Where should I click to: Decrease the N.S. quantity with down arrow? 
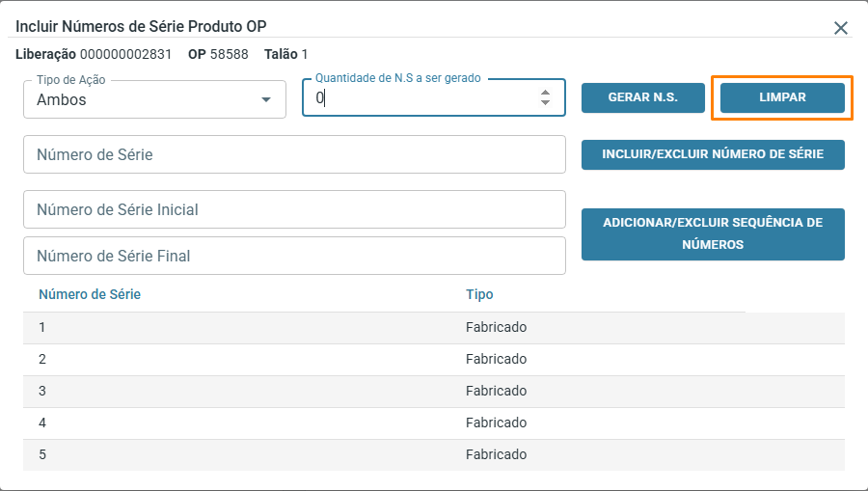click(545, 102)
